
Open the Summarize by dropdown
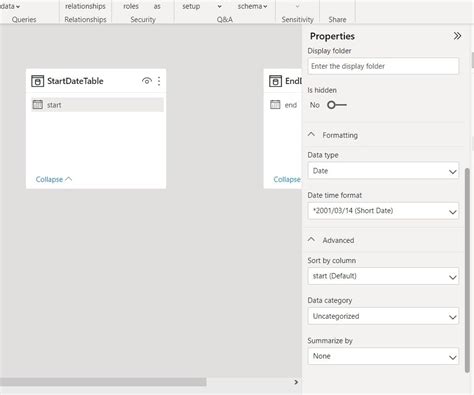(x=383, y=356)
